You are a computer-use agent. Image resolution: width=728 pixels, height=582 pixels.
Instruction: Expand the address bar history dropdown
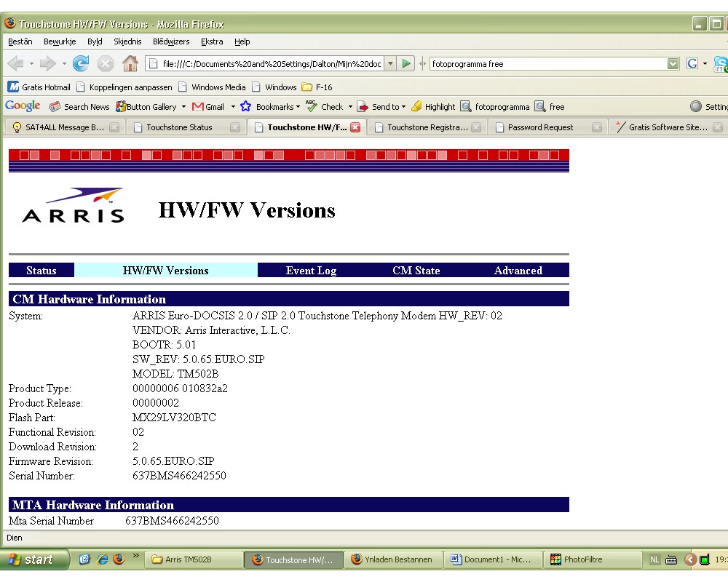[x=390, y=63]
